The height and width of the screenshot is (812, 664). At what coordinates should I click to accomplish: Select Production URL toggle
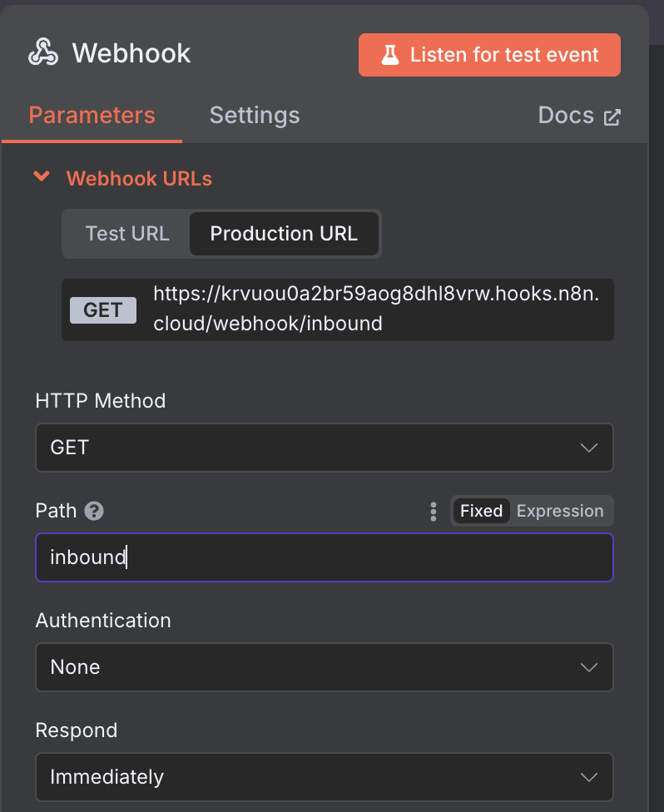[x=284, y=234]
